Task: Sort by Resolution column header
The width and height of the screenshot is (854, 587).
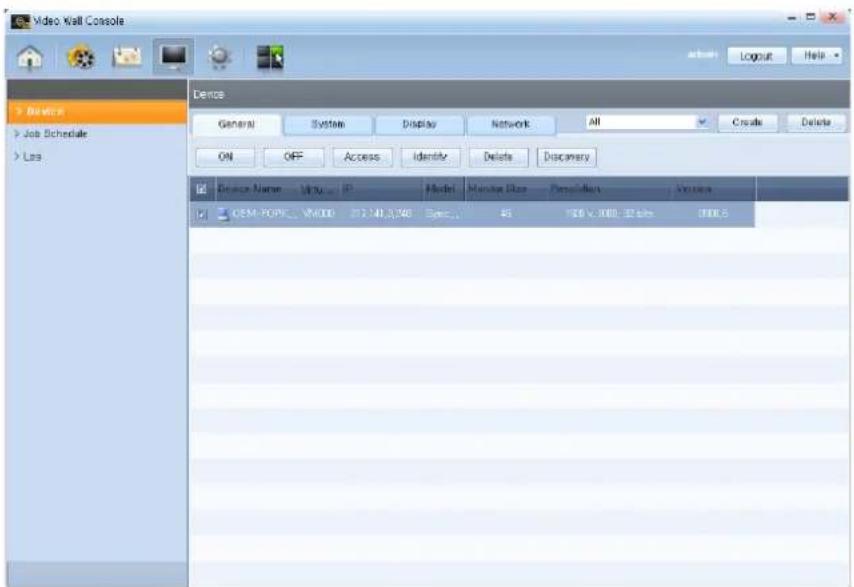Action: click(x=575, y=189)
